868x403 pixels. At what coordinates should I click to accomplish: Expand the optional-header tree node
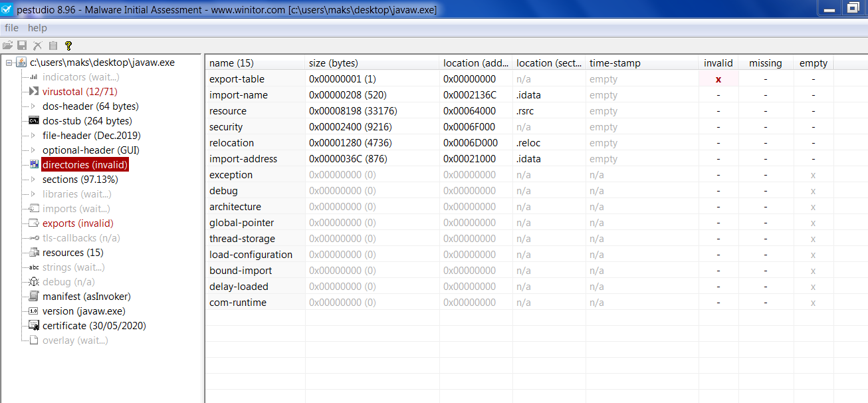[x=34, y=150]
